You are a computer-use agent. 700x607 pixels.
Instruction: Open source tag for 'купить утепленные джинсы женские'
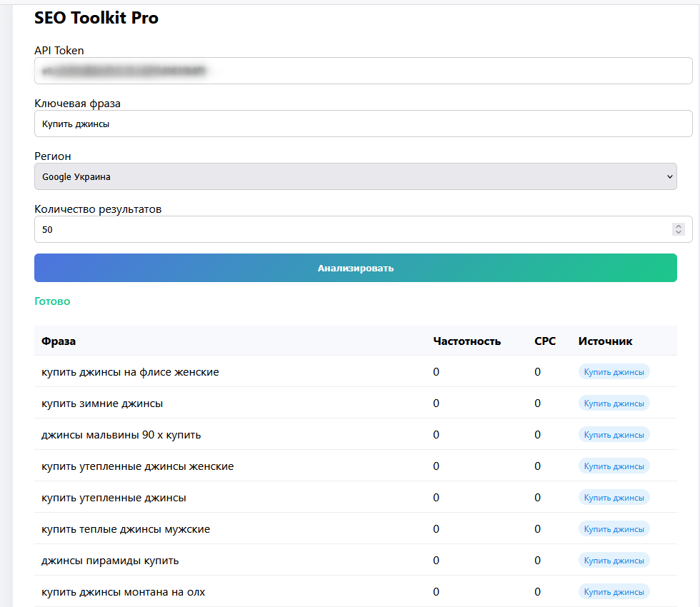click(614, 466)
